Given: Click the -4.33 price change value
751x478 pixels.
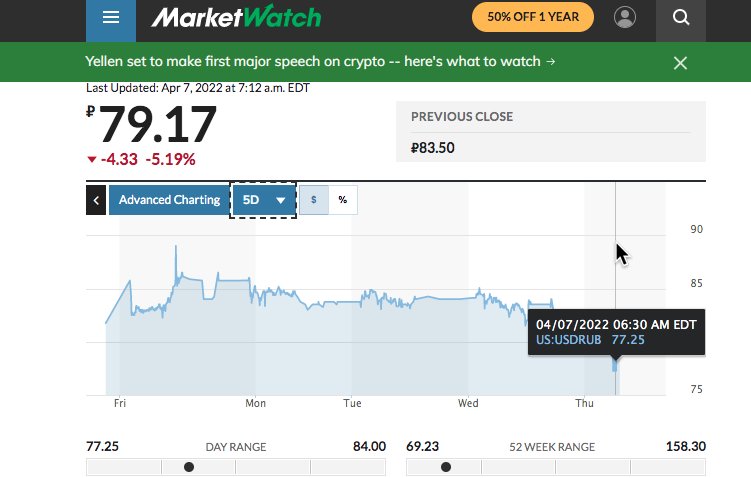Looking at the screenshot, I should [x=119, y=159].
